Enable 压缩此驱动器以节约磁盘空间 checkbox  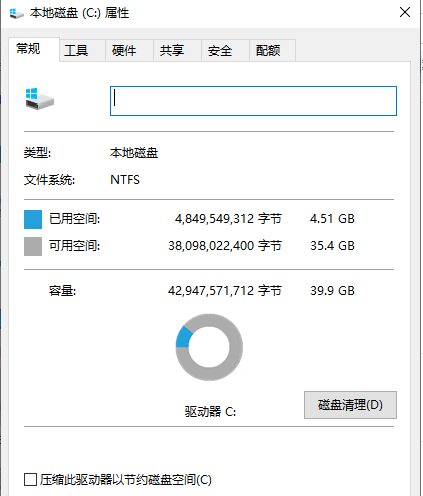pyautogui.click(x=30, y=480)
